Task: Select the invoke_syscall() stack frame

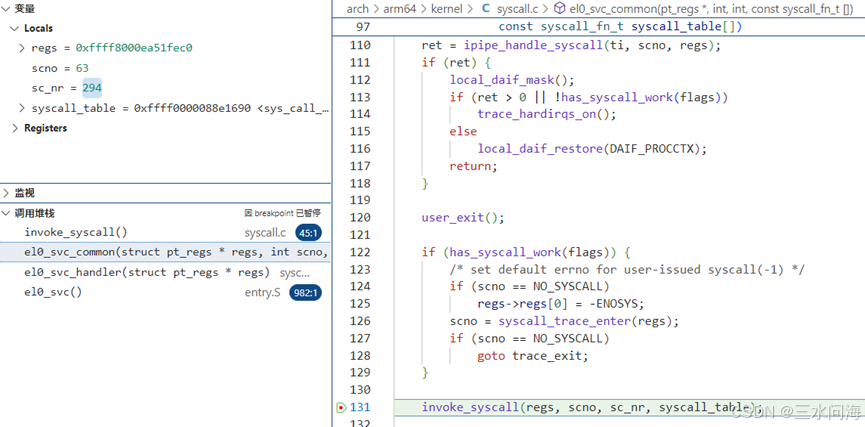Action: [x=165, y=233]
